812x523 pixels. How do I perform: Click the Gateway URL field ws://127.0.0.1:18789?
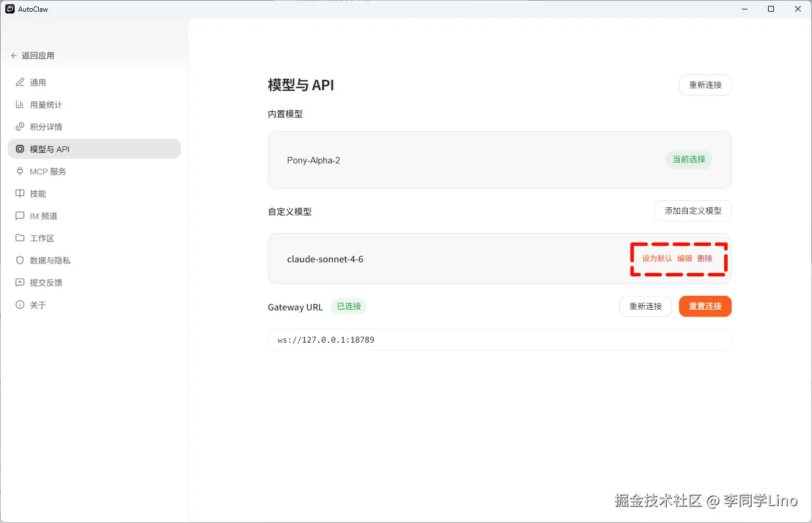tap(500, 340)
